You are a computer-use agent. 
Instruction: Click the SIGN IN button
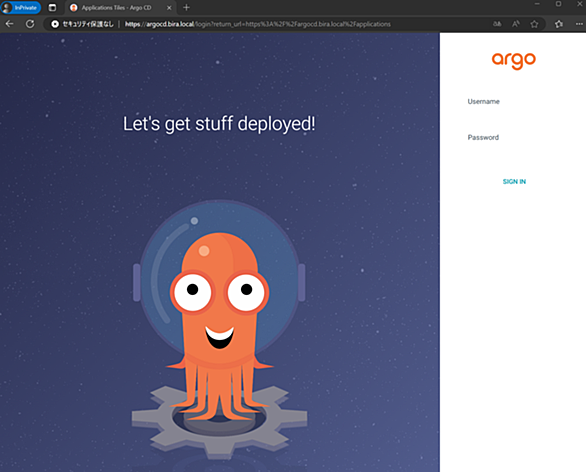tap(514, 182)
